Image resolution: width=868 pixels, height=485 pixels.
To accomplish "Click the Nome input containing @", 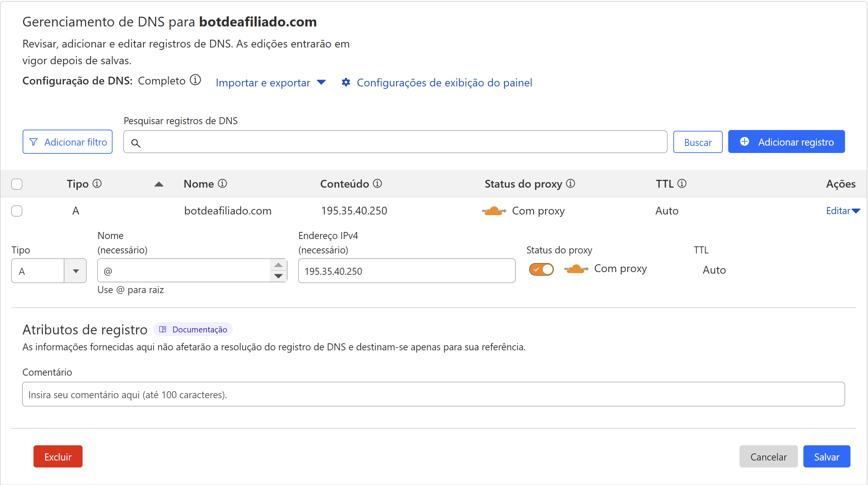I will [184, 271].
